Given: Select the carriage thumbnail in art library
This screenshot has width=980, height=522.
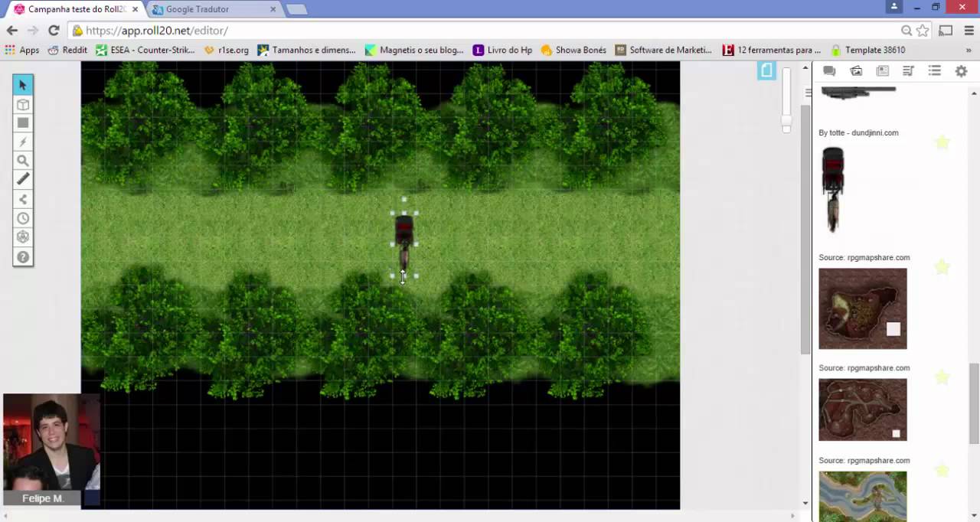Looking at the screenshot, I should 833,190.
